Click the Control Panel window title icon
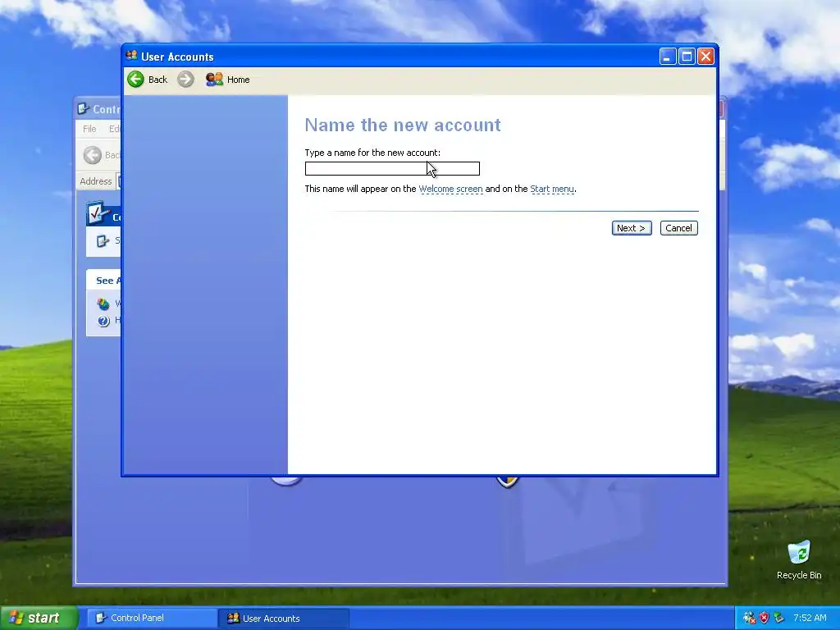The height and width of the screenshot is (630, 840). (x=83, y=109)
